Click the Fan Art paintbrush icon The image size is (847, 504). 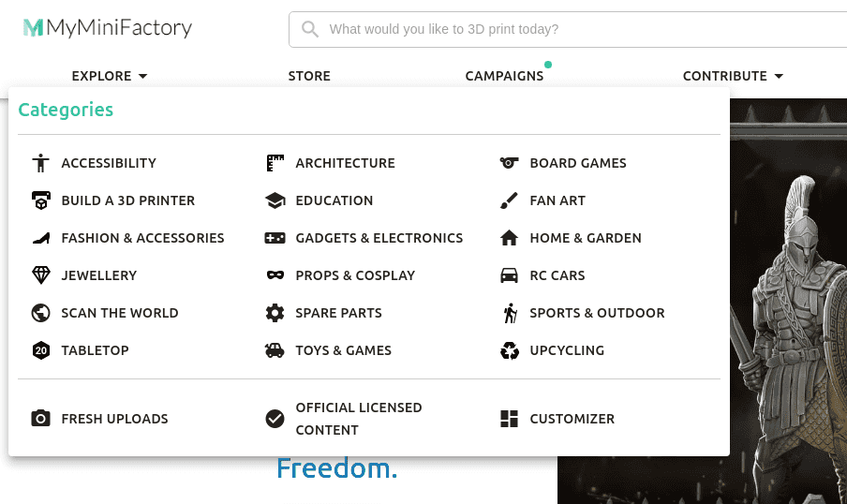(x=509, y=200)
